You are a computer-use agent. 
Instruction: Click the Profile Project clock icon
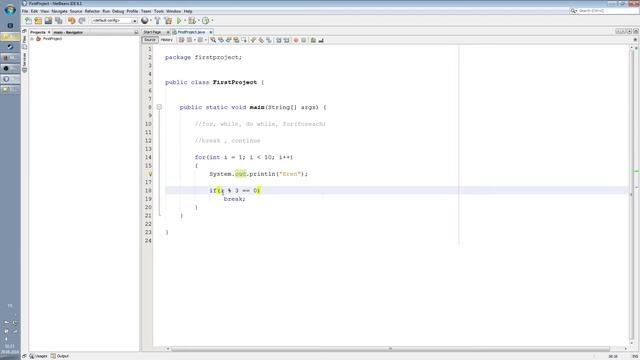pos(206,20)
